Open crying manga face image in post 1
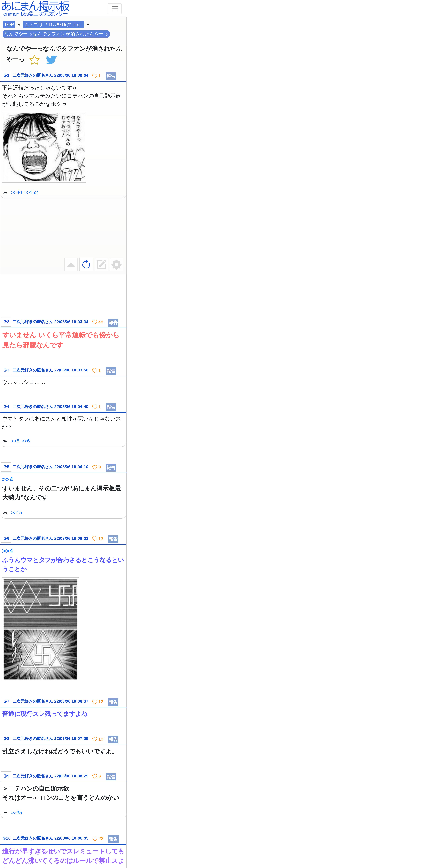 [44, 147]
